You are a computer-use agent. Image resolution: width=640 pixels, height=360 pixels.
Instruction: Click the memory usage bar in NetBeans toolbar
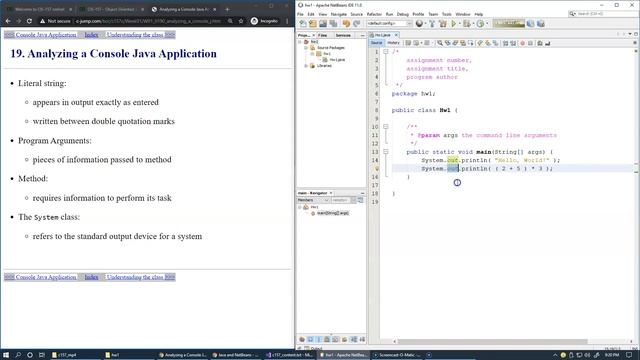[509, 24]
